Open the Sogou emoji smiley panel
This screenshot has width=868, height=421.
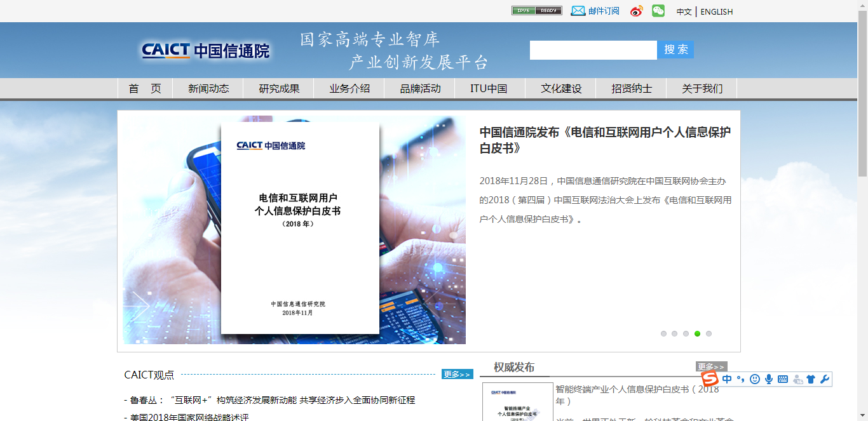coord(755,379)
